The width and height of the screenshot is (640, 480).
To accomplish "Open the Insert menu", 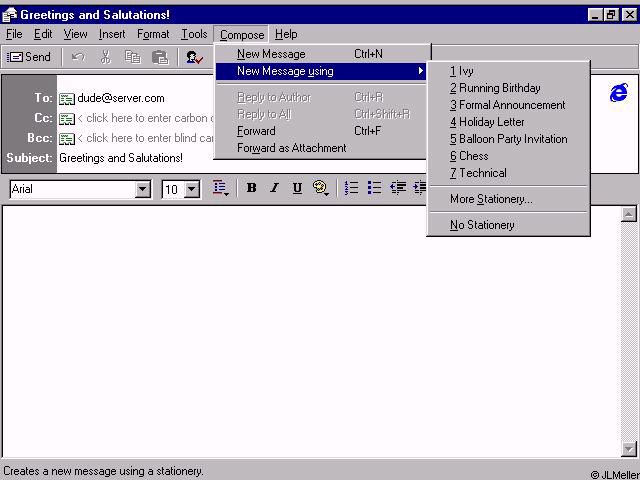I will 112,34.
